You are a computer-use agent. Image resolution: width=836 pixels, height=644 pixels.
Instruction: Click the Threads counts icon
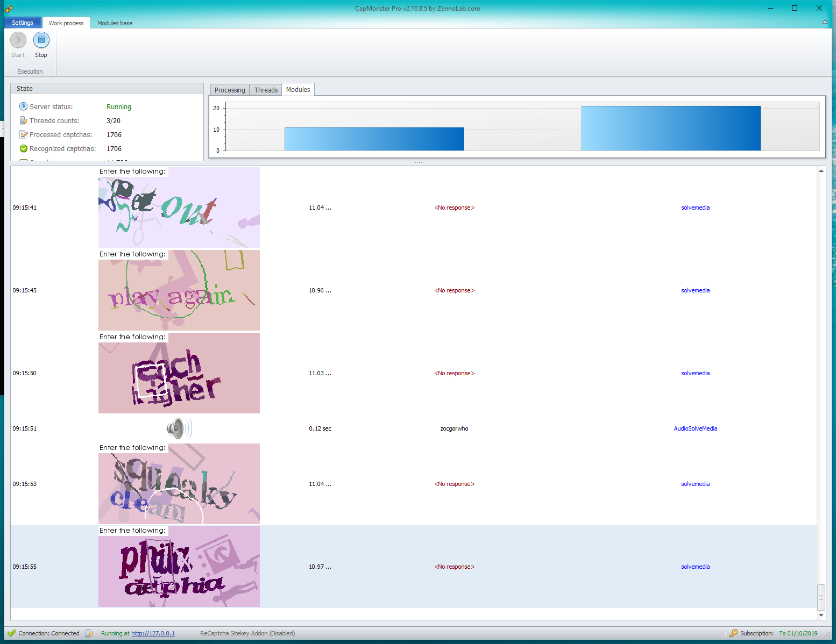pyautogui.click(x=24, y=120)
